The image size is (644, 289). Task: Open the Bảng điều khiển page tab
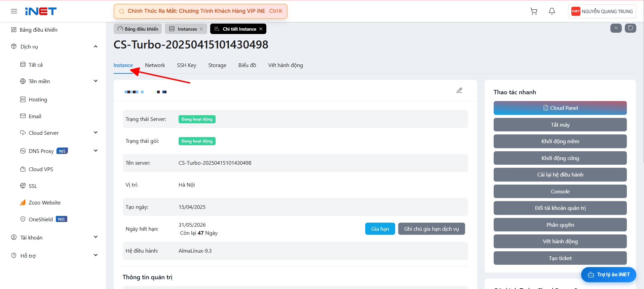pos(138,29)
